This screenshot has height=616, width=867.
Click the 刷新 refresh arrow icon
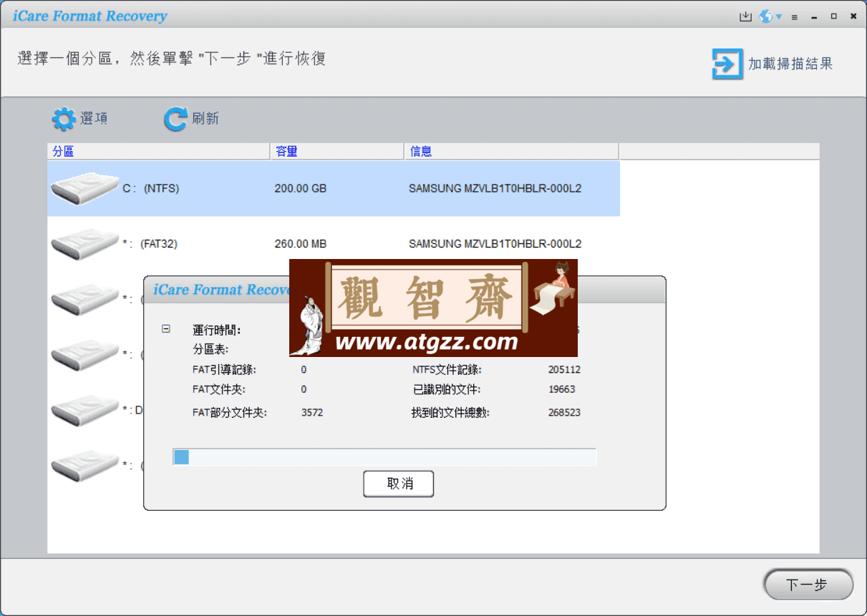click(175, 119)
